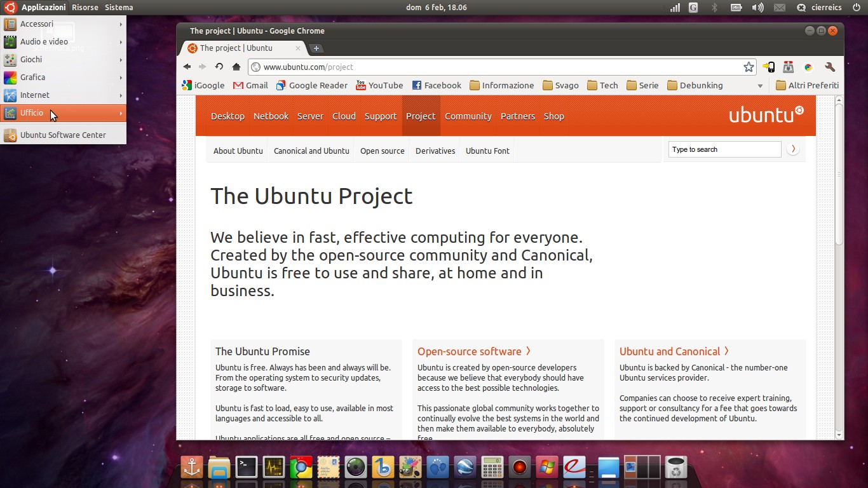Open the Risorse panel menu

coord(85,8)
